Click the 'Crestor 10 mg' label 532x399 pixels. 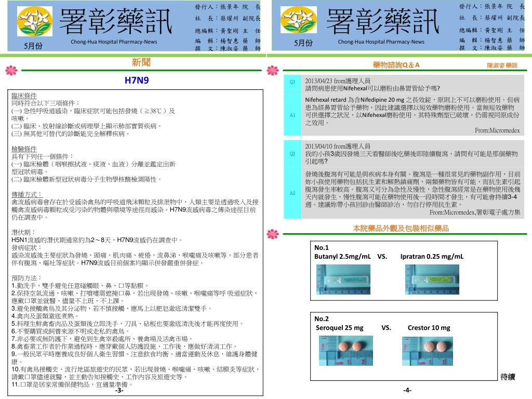point(429,328)
